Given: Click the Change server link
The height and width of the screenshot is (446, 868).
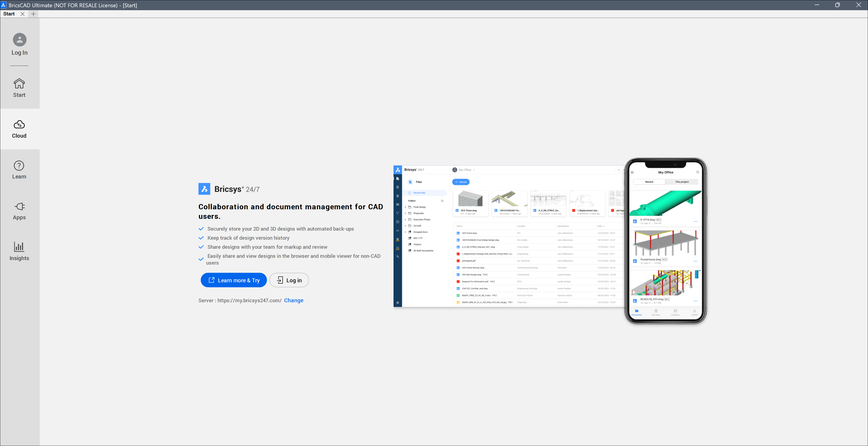Looking at the screenshot, I should [293, 300].
